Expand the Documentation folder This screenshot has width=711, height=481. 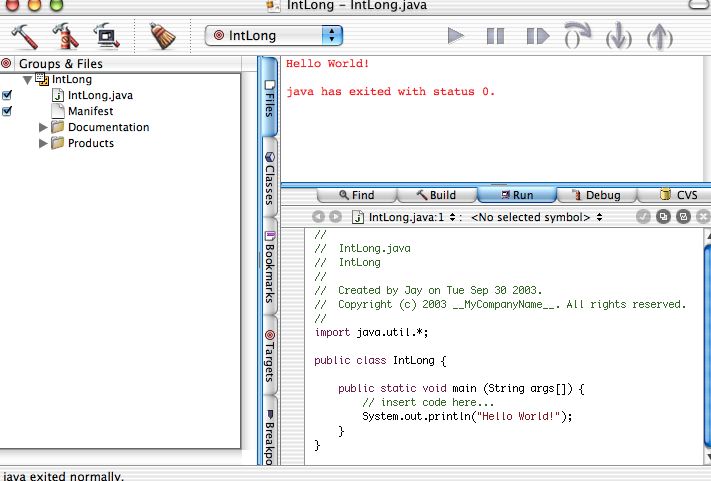click(43, 127)
